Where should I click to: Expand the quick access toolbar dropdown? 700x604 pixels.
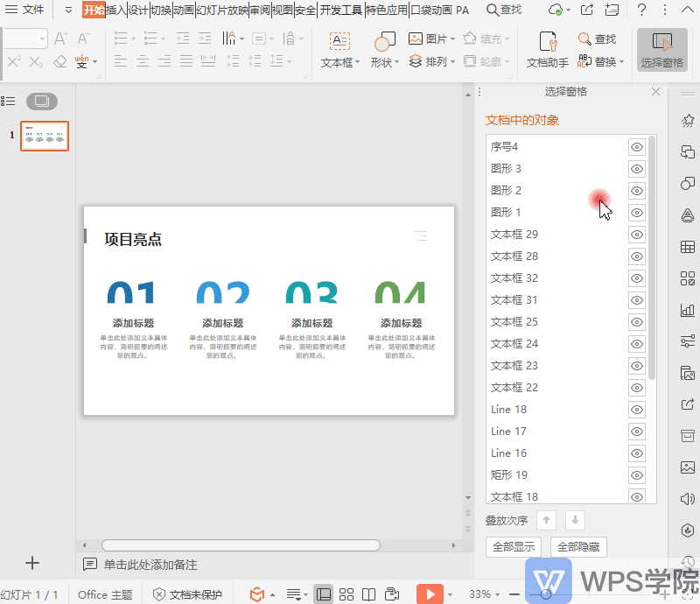pyautogui.click(x=68, y=10)
